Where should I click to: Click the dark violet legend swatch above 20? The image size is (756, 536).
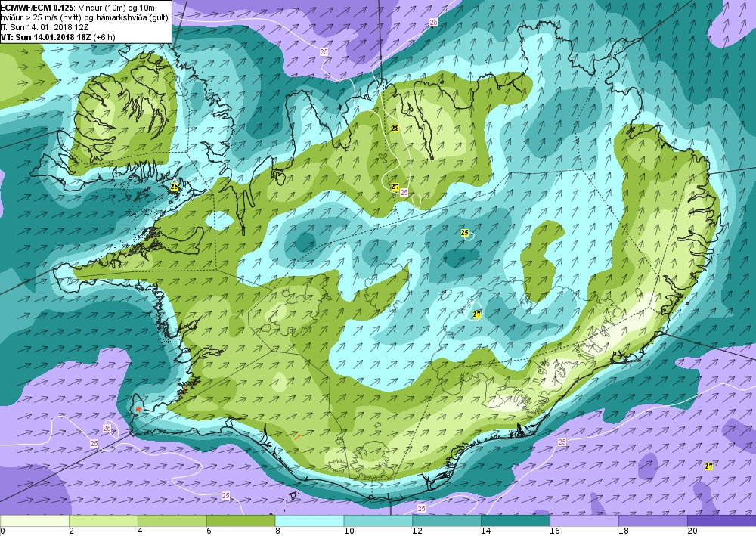[721, 521]
